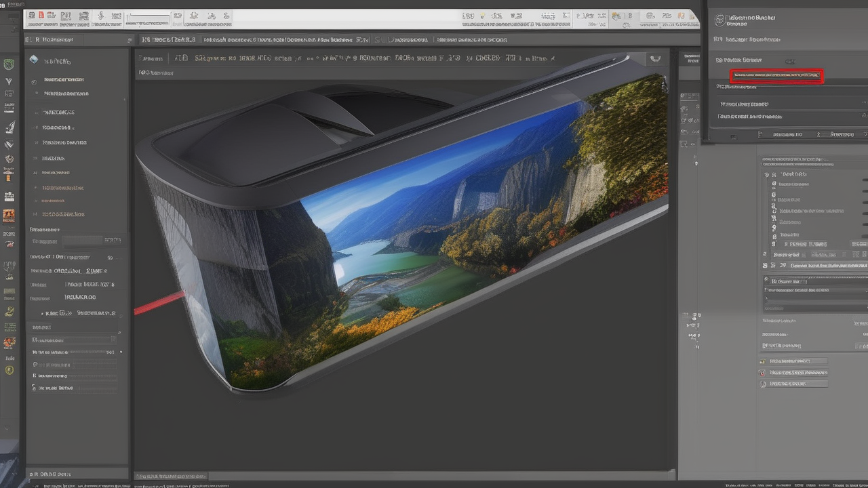This screenshot has width=868, height=488.
Task: Click the orange picture icon in left tool strip
Action: coord(9,216)
